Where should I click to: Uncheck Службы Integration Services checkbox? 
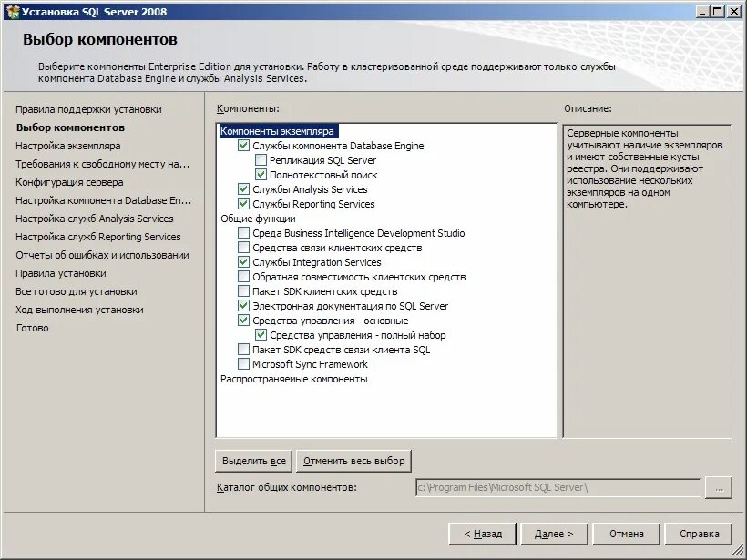click(243, 262)
